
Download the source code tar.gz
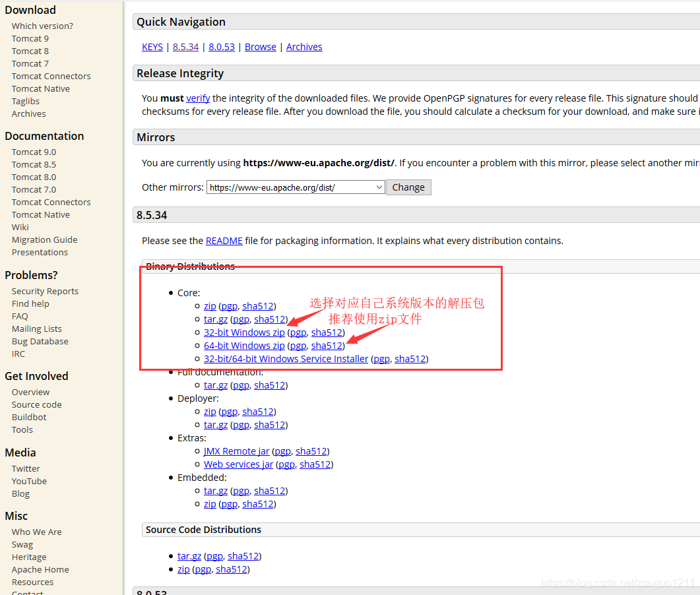(189, 556)
